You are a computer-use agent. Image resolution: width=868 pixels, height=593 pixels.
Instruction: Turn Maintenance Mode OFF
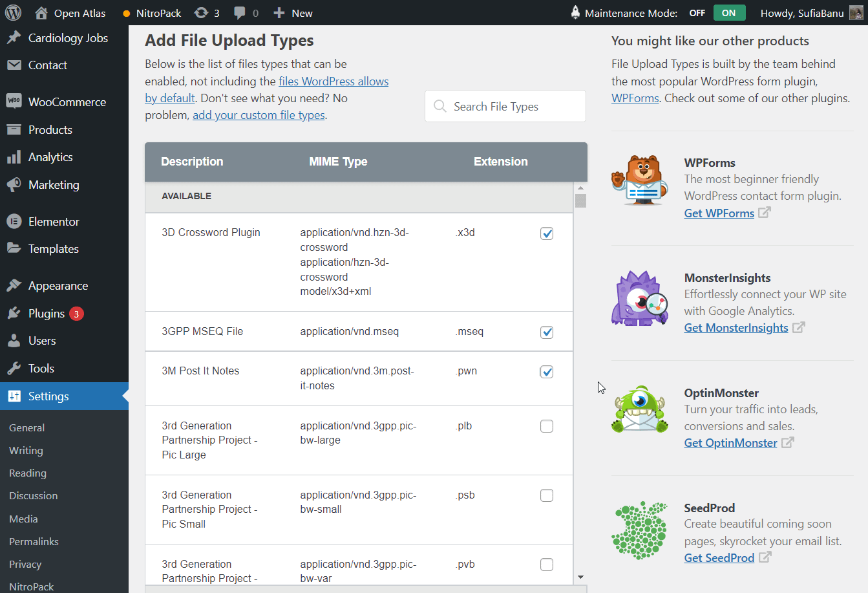(x=697, y=13)
